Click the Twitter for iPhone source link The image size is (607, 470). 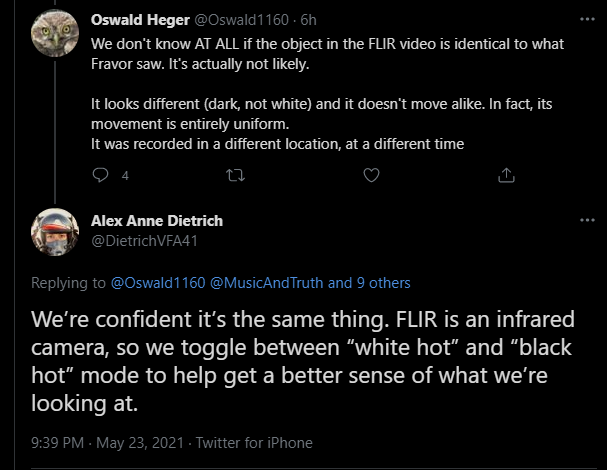pyautogui.click(x=254, y=442)
